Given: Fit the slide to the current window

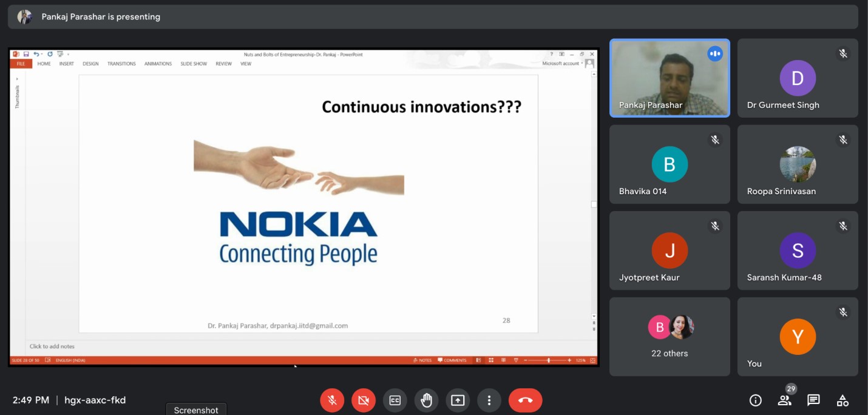Looking at the screenshot, I should [592, 360].
